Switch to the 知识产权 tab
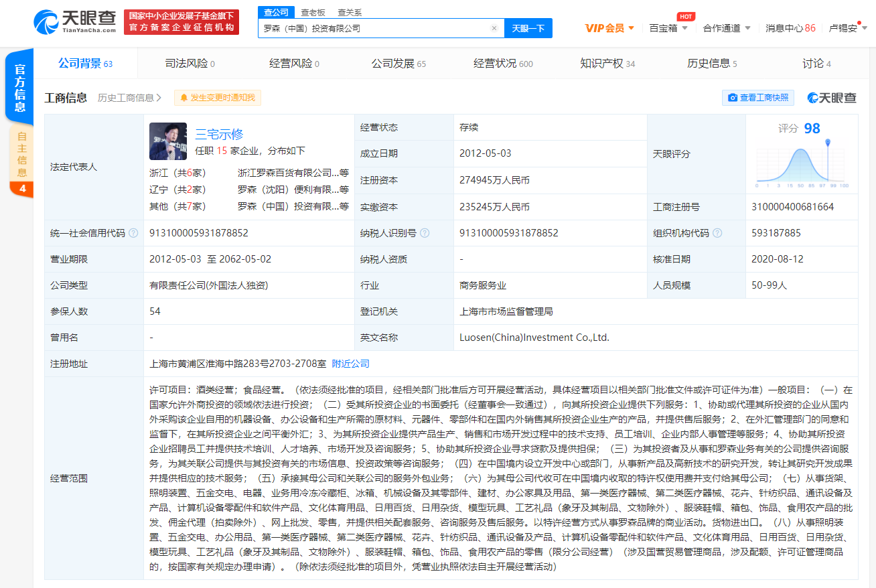876x588 pixels. pyautogui.click(x=607, y=64)
